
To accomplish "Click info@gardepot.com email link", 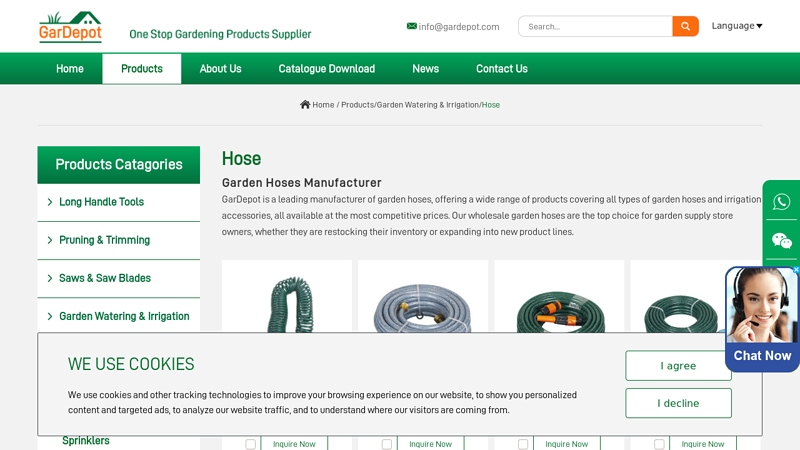I will click(459, 27).
